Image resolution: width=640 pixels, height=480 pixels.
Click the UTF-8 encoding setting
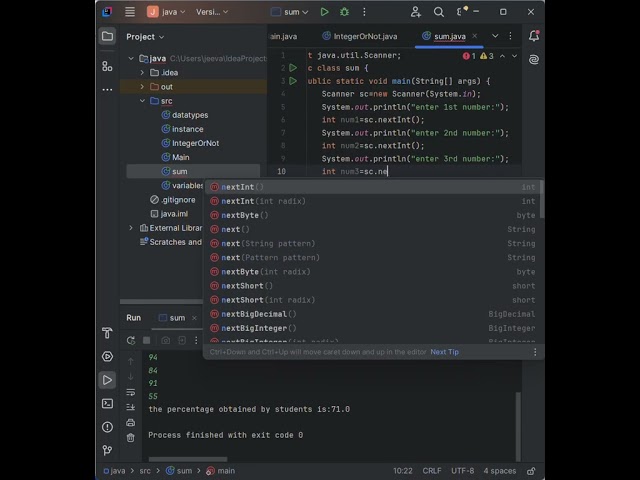tap(462, 471)
